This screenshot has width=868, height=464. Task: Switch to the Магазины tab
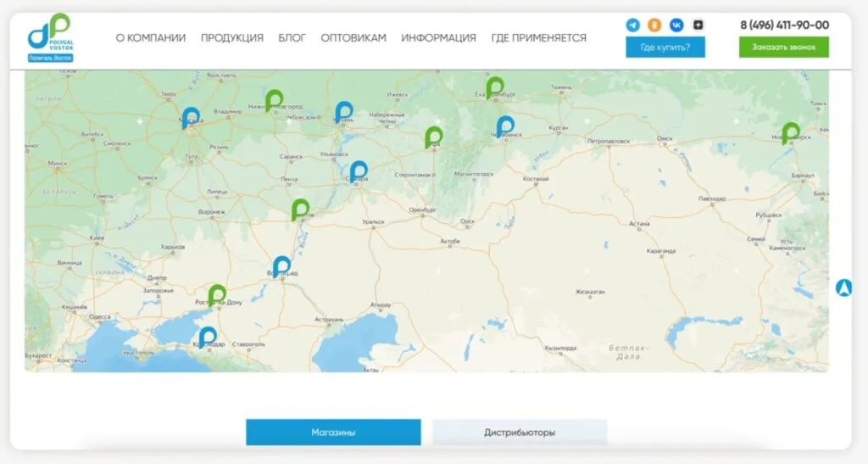click(333, 433)
